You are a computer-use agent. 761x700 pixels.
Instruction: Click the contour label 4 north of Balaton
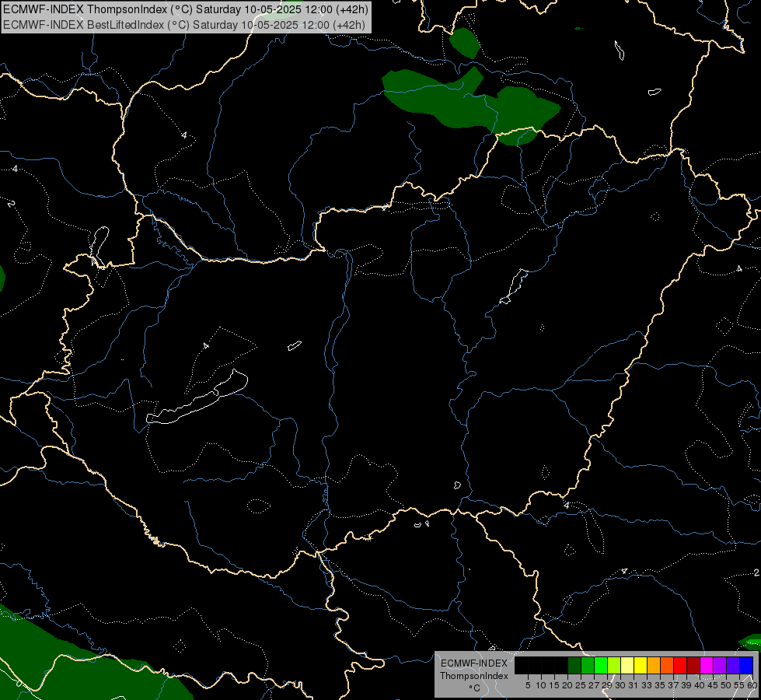206,346
